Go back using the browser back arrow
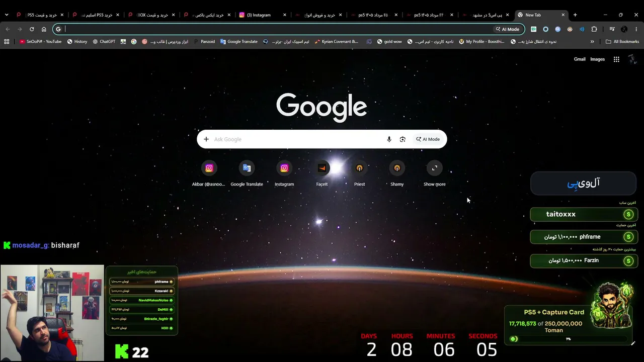Image resolution: width=644 pixels, height=362 pixels. point(8,29)
